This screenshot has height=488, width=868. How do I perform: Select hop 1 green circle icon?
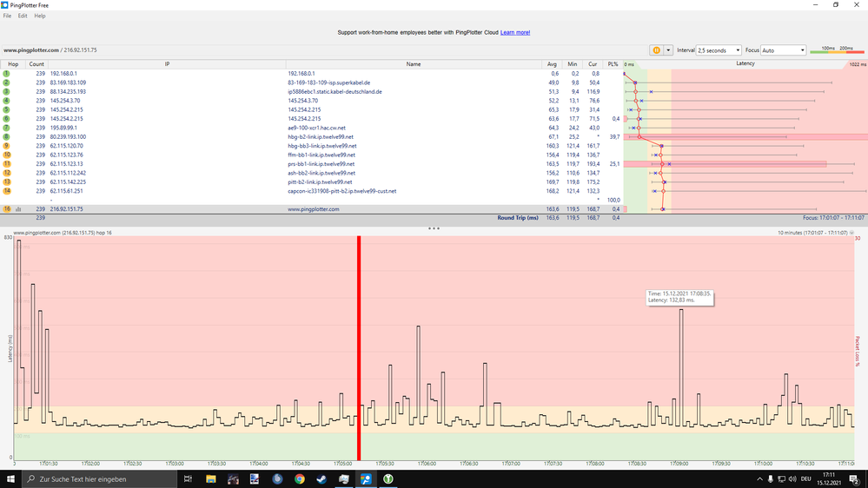[7, 74]
